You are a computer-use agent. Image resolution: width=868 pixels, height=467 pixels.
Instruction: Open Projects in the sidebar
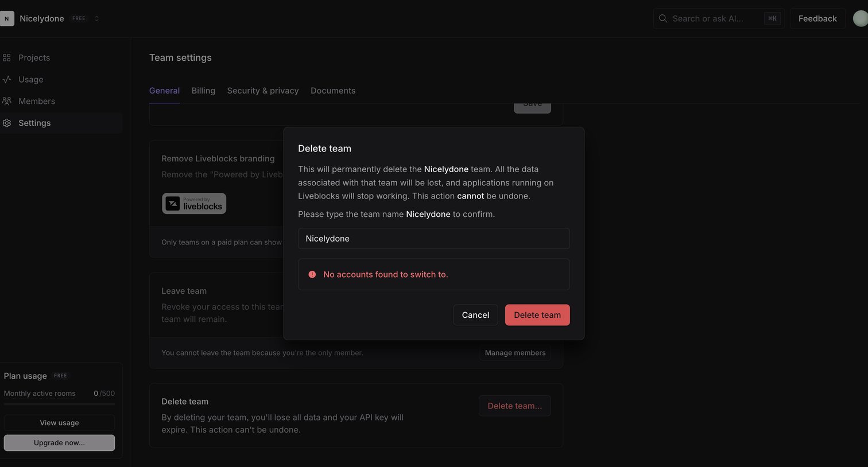61,57
